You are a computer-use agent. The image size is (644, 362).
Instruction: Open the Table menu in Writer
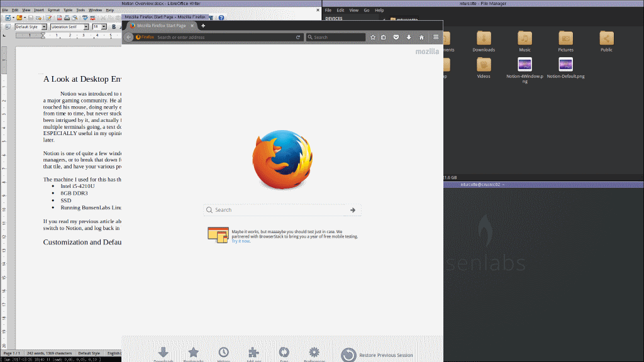tap(68, 10)
